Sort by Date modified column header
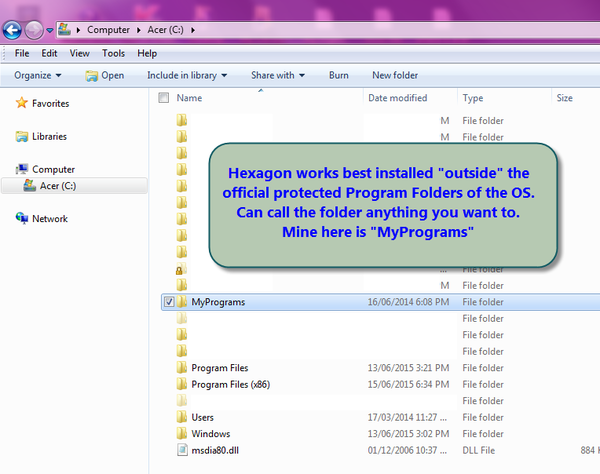The image size is (600, 474). tap(398, 98)
